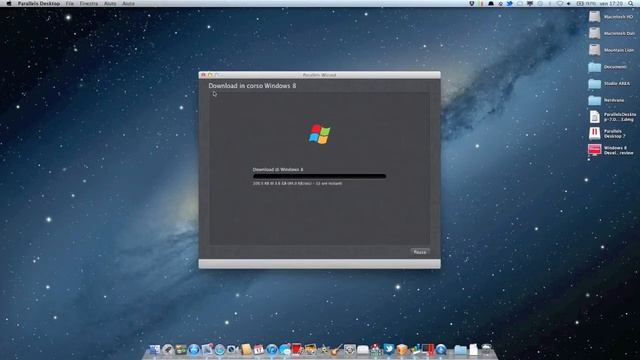Viewport: 640px width, 360px height.
Task: Click the Twitter bird menu bar icon
Action: (x=509, y=4)
